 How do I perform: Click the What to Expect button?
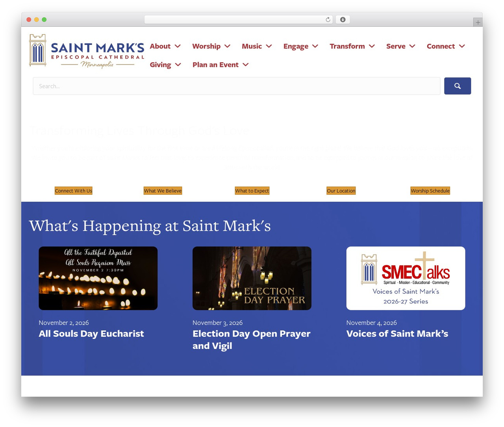point(252,191)
